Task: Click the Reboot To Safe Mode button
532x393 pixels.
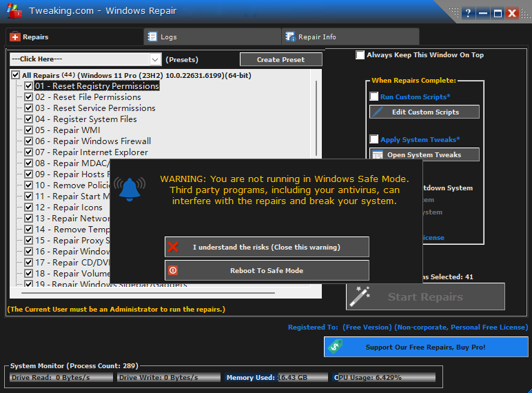Action: [267, 270]
